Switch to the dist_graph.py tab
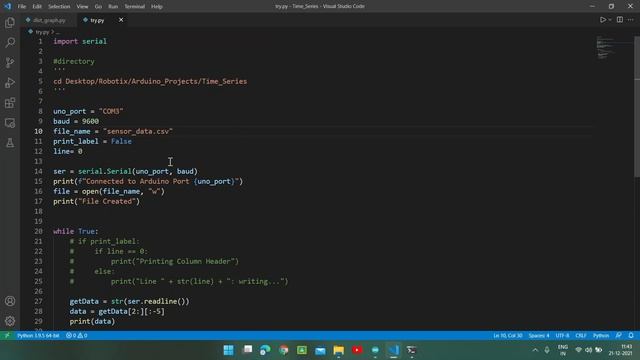The width and height of the screenshot is (640, 360). 49,20
